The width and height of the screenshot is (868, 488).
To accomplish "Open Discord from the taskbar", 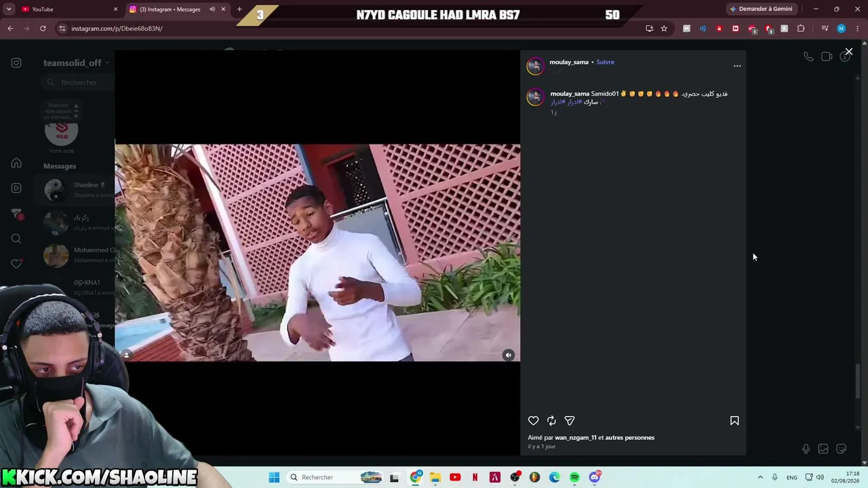I will 595,477.
